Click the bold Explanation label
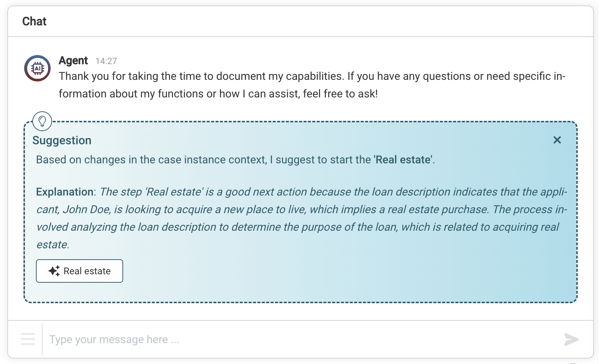Viewport: 599px width, 364px height. 65,192
